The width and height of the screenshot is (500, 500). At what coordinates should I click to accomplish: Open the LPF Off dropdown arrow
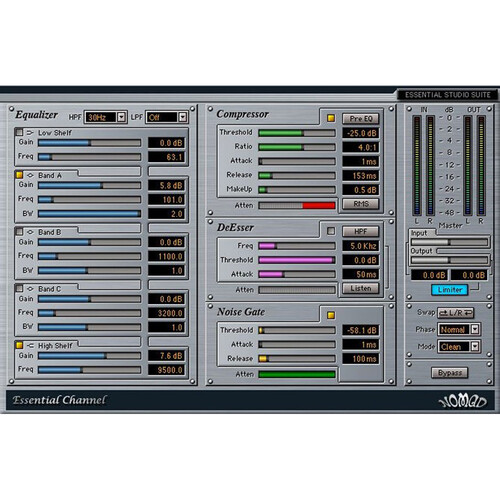pos(182,117)
